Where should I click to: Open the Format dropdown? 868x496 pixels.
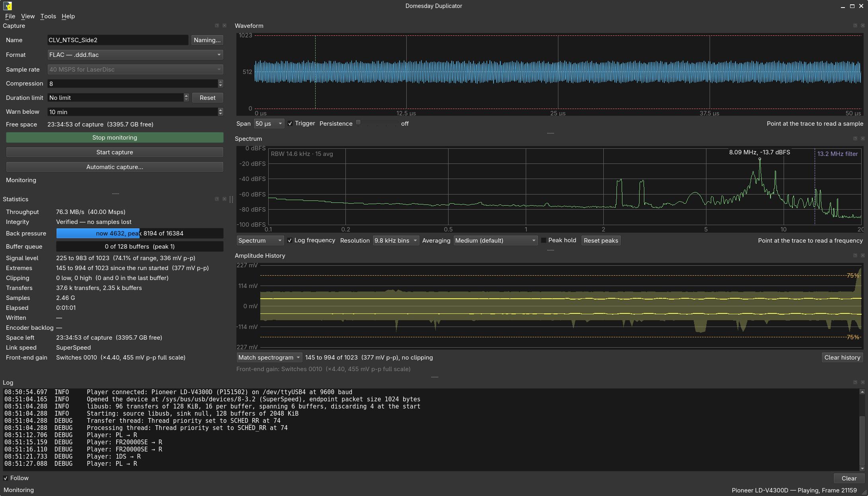pyautogui.click(x=135, y=55)
